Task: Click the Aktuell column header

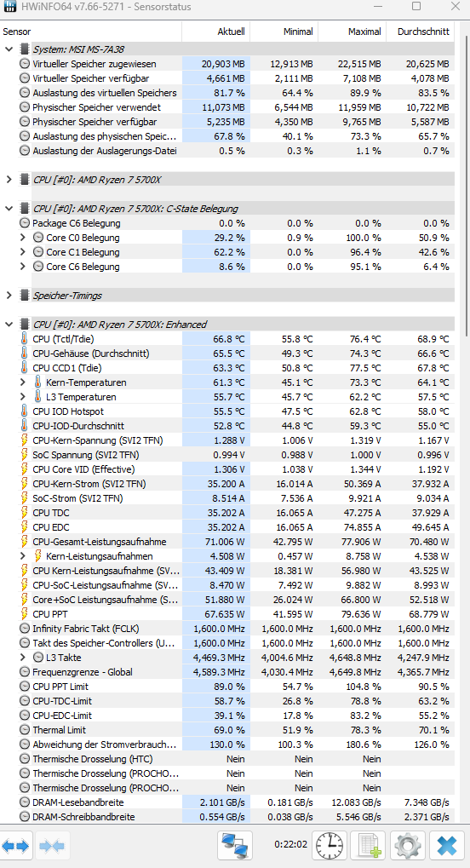Action: coord(216,32)
